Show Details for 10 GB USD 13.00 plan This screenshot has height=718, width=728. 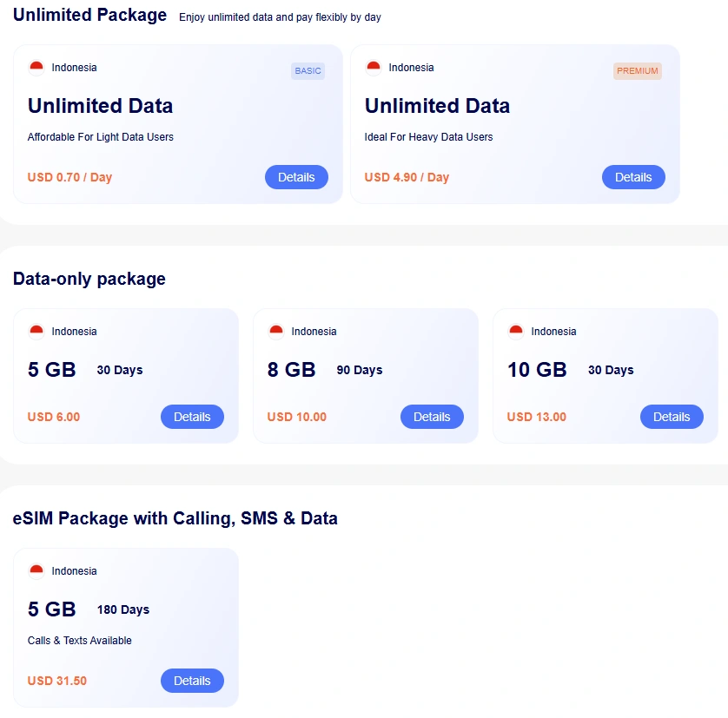[672, 417]
